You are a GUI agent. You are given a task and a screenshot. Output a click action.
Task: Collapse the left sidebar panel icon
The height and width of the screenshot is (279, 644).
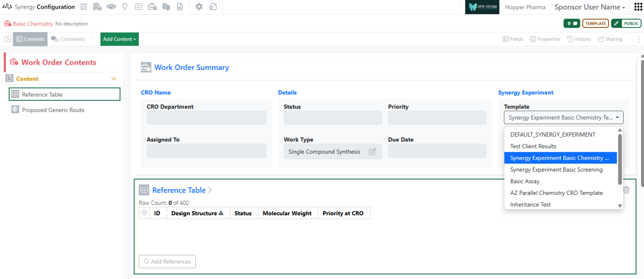coord(8,39)
